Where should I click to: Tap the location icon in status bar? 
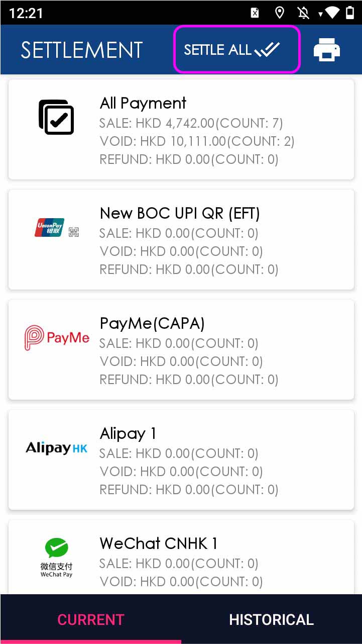(280, 13)
